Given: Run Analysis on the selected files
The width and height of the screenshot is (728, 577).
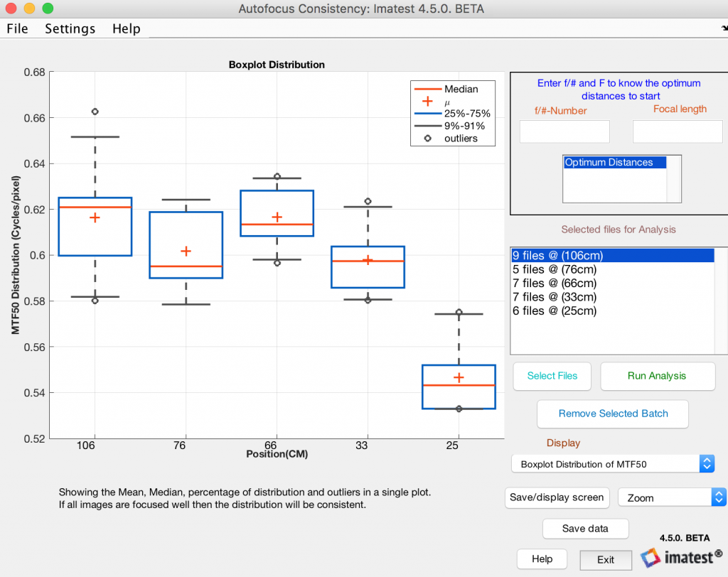Looking at the screenshot, I should pos(657,376).
